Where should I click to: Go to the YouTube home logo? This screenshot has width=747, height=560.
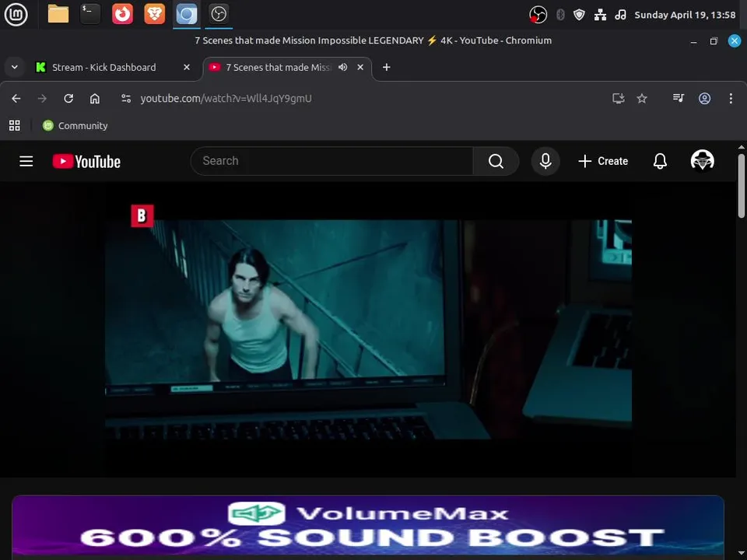86,161
